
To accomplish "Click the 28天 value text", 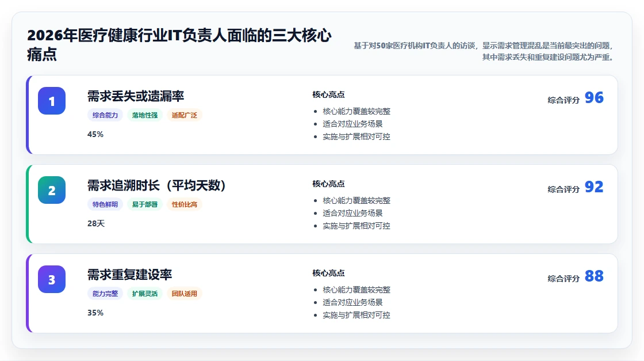I will (96, 223).
